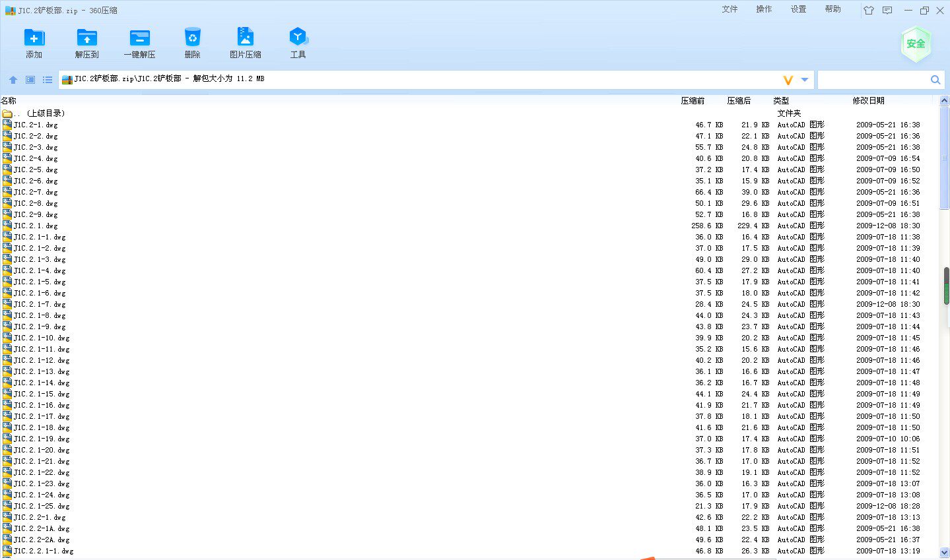Select file J1C.2.2-2A.dwg

point(469,540)
